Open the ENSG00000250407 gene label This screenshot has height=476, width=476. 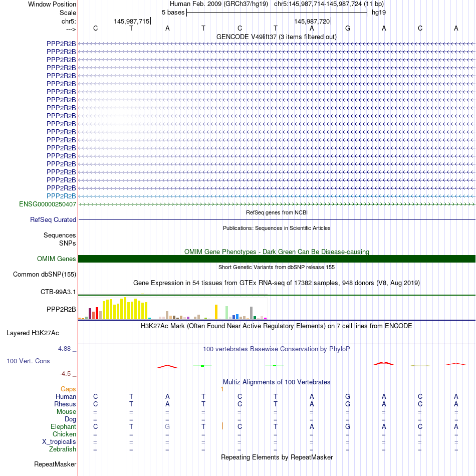click(48, 204)
